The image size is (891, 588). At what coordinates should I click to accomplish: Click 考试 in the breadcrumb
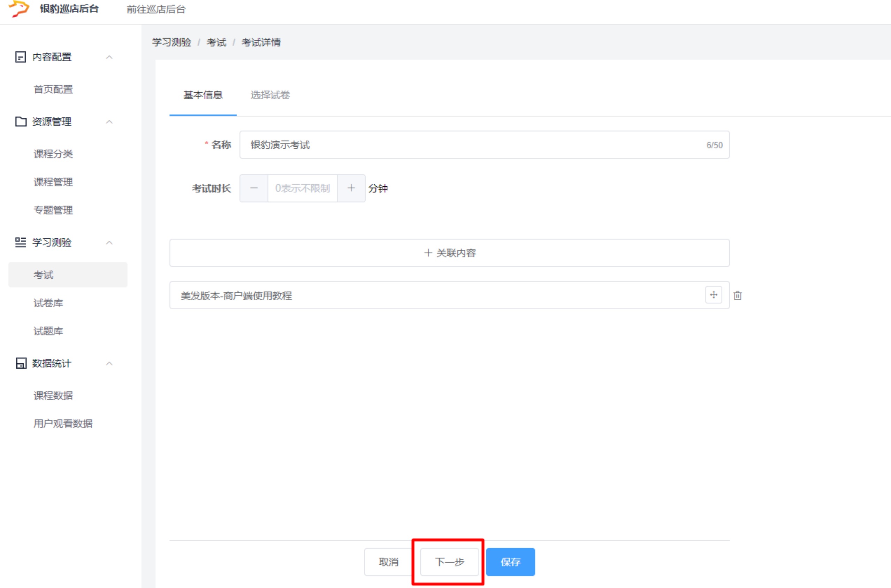pos(216,42)
